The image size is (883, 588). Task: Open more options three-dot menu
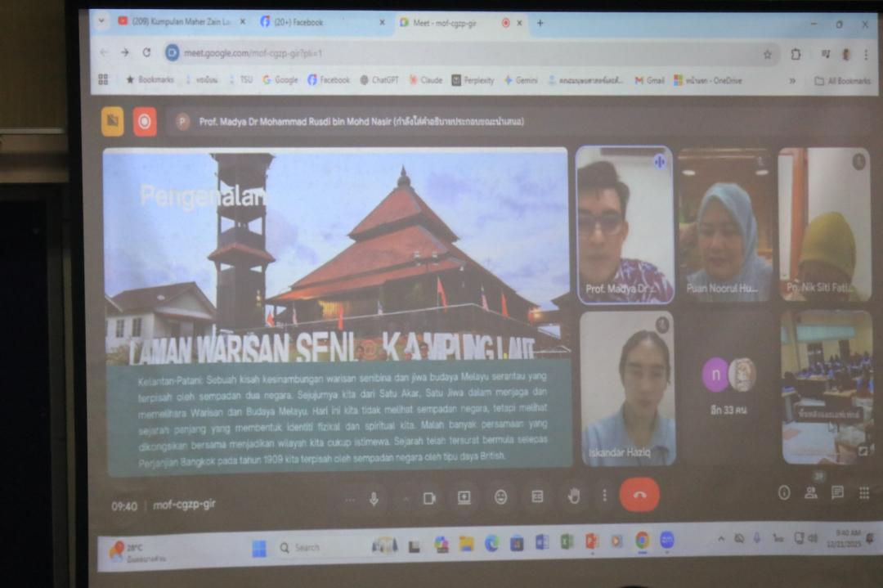pyautogui.click(x=604, y=496)
